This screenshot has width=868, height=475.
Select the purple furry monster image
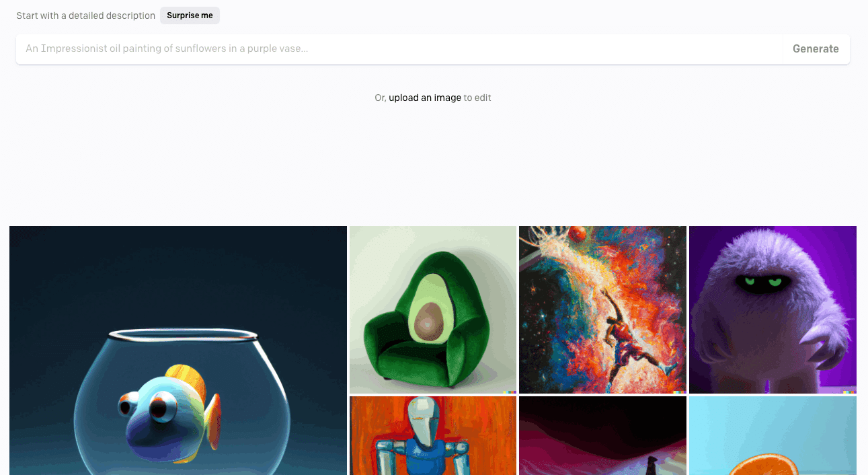(773, 309)
